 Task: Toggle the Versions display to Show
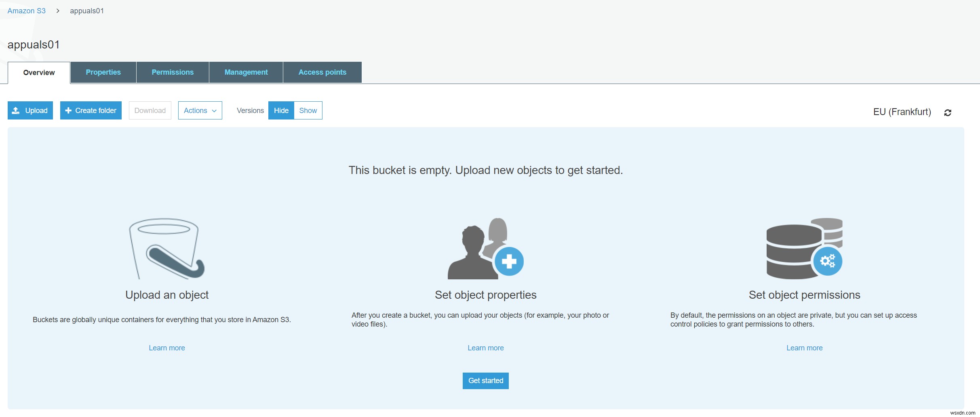308,110
